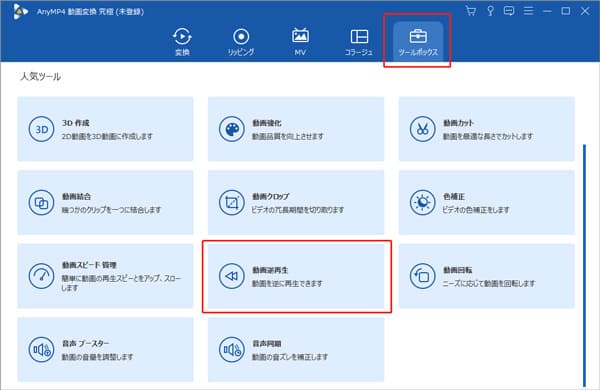Viewport: 600px width, 390px height.
Task: Open the 動画結合 tool title
Action: click(x=77, y=196)
